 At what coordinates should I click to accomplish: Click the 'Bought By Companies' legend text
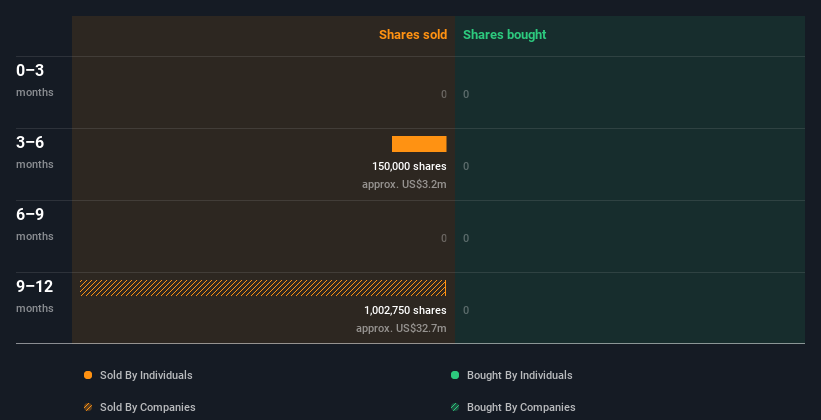coord(521,407)
